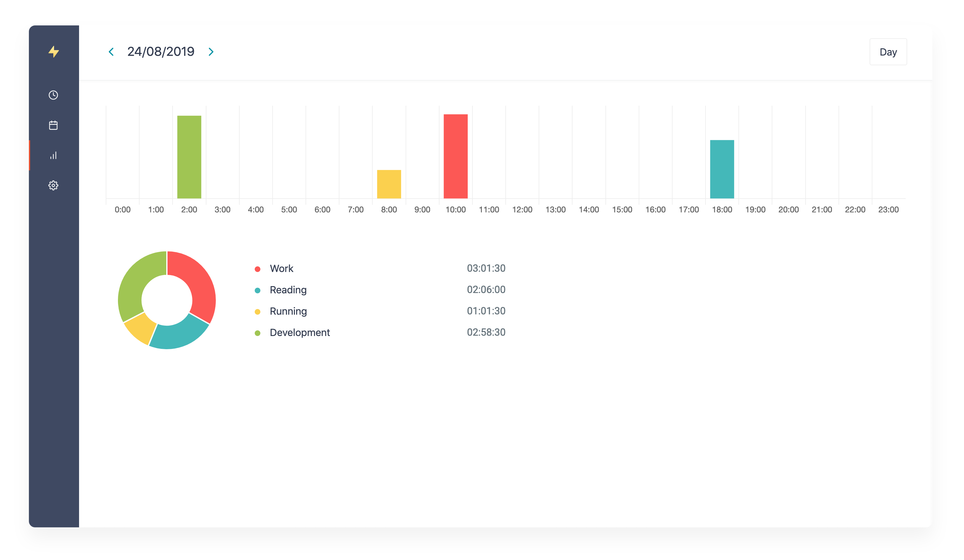This screenshot has width=964, height=560.
Task: Click the lightning bolt app logo
Action: pyautogui.click(x=54, y=52)
